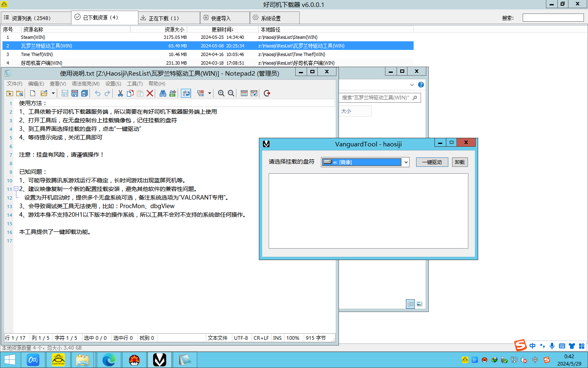Open the view options dropdown arrow
This screenshot has width=588, height=368.
[209, 93]
